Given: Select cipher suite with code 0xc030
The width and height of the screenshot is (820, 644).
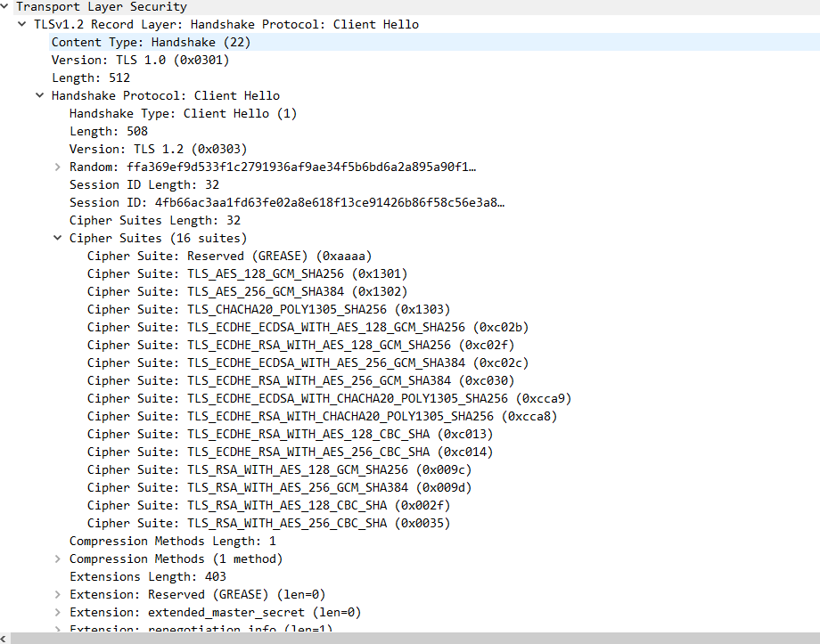Looking at the screenshot, I should (300, 380).
